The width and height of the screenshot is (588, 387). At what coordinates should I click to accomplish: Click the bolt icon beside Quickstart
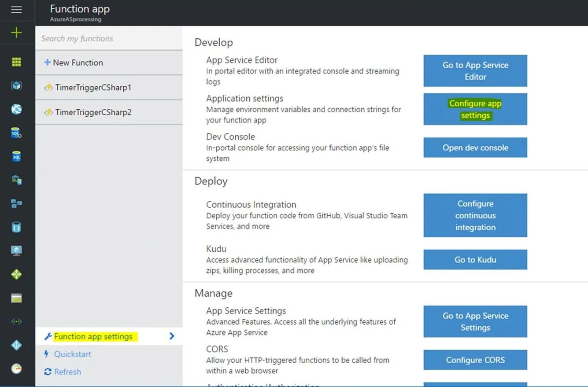tap(47, 354)
